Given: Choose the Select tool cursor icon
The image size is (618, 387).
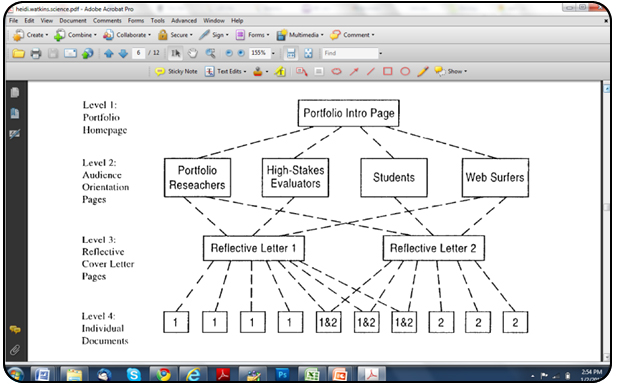Looking at the screenshot, I should coord(175,53).
